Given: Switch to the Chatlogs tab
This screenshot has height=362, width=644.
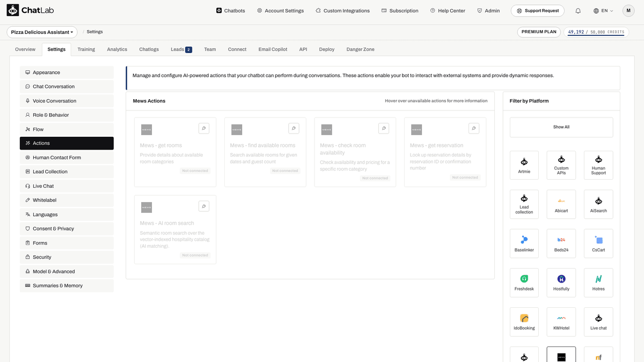Looking at the screenshot, I should 149,49.
